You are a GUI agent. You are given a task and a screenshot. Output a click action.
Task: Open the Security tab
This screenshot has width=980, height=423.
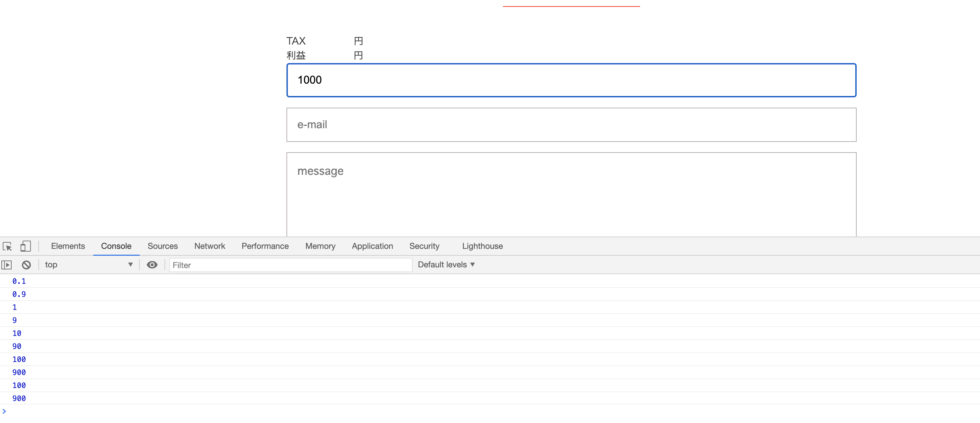pyautogui.click(x=424, y=246)
